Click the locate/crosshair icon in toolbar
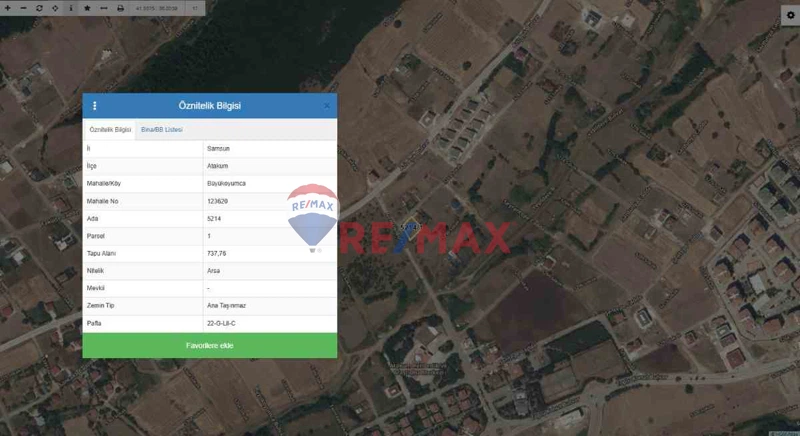 click(55, 8)
